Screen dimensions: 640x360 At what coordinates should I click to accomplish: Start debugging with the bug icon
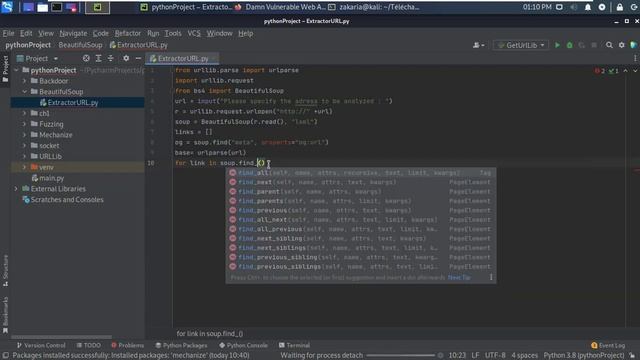coord(569,45)
